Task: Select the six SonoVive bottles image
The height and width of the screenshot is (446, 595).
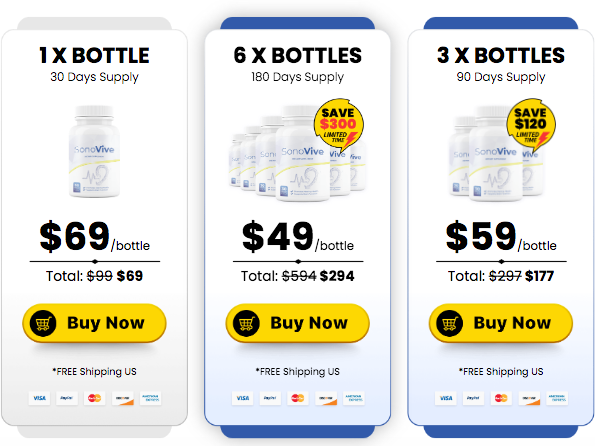Action: coord(298,152)
